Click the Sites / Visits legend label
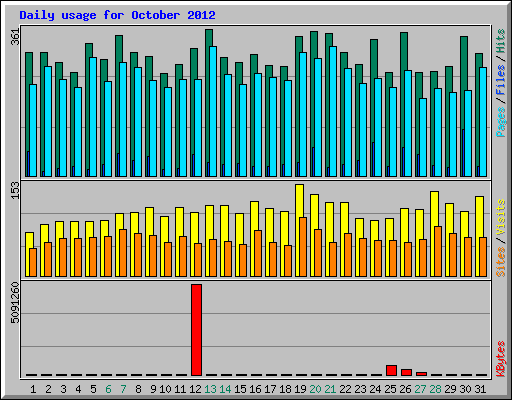 click(x=501, y=238)
